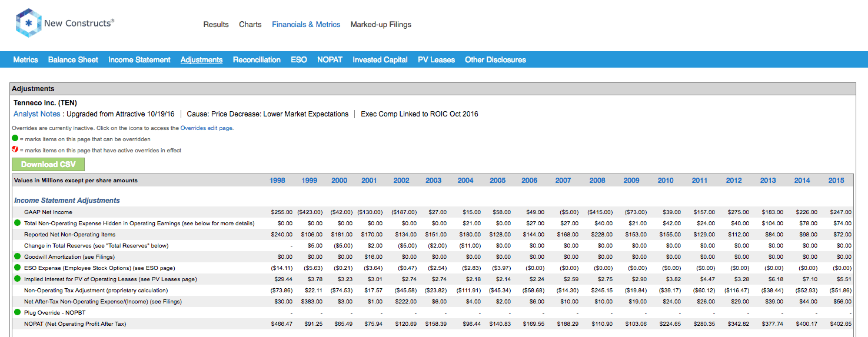868x337 pixels.
Task: Click the Change in Total Reserves row label
Action: click(x=96, y=246)
